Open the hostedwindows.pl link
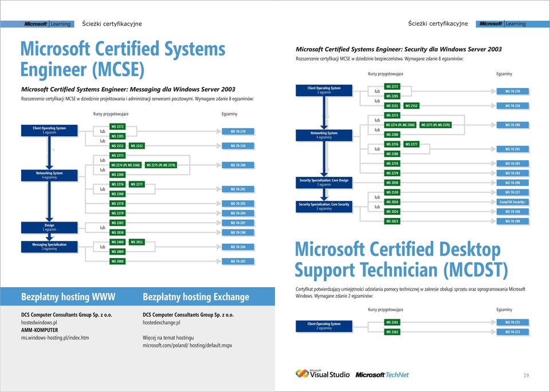The image size is (550, 392). [39, 322]
